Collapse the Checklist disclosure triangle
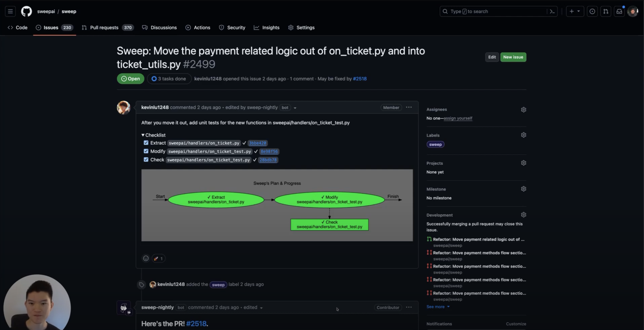Screen dimensions: 644x330 143,135
